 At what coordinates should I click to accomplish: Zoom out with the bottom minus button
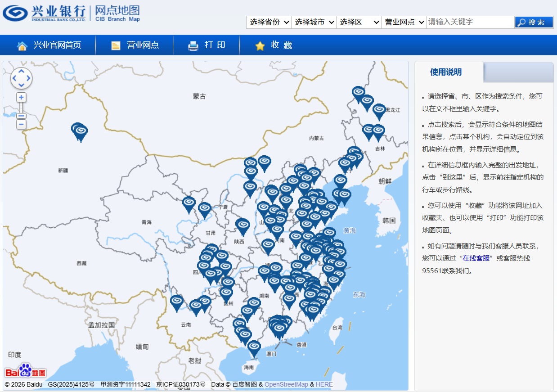tap(21, 125)
